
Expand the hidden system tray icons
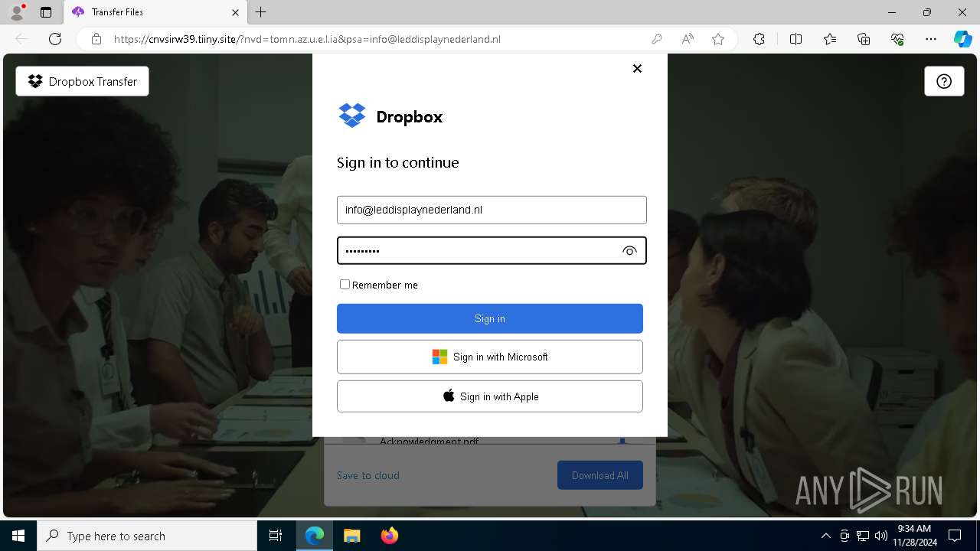825,536
